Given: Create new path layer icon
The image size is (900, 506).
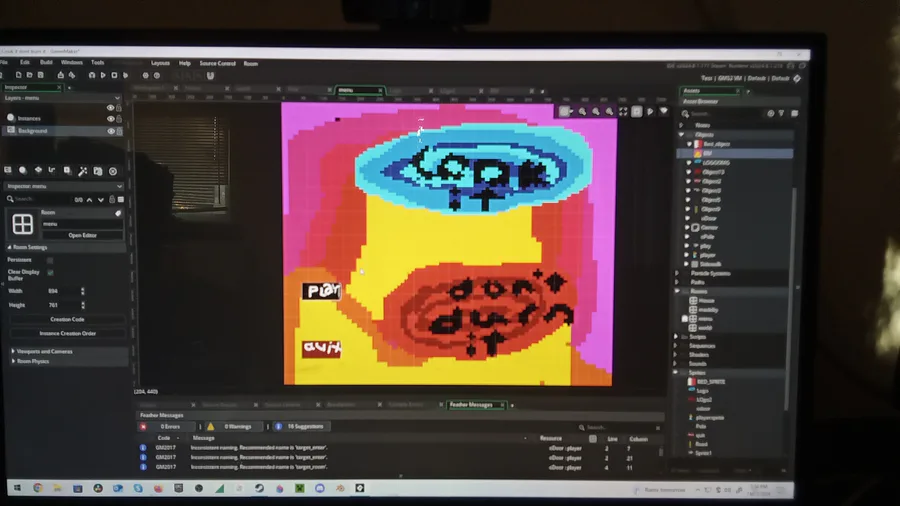Looking at the screenshot, I should 52,170.
